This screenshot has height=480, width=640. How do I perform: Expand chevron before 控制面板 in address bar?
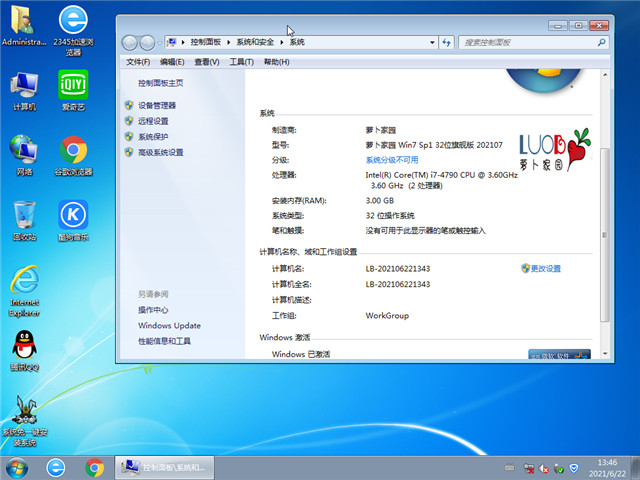183,42
